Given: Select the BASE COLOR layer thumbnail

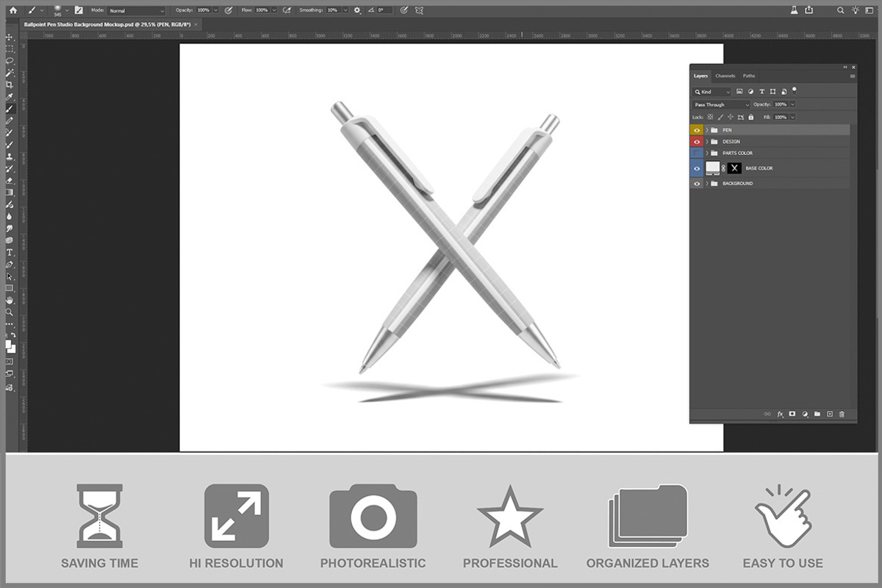Looking at the screenshot, I should (713, 168).
